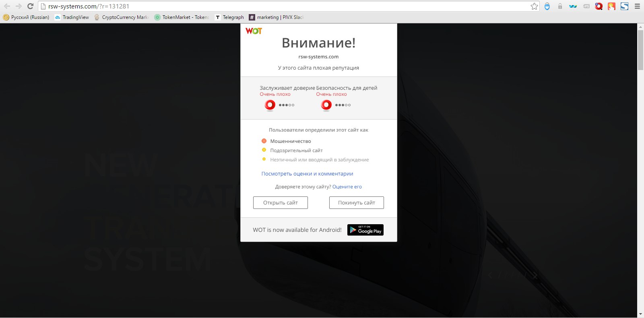Click the Мошенничество category label
The image size is (644, 318).
pyautogui.click(x=291, y=141)
